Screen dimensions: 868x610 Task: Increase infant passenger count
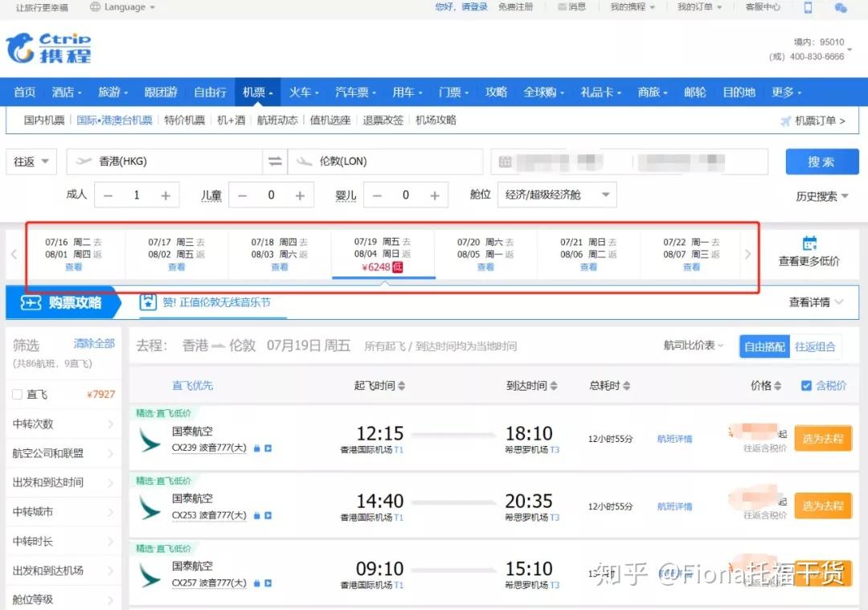click(x=435, y=195)
